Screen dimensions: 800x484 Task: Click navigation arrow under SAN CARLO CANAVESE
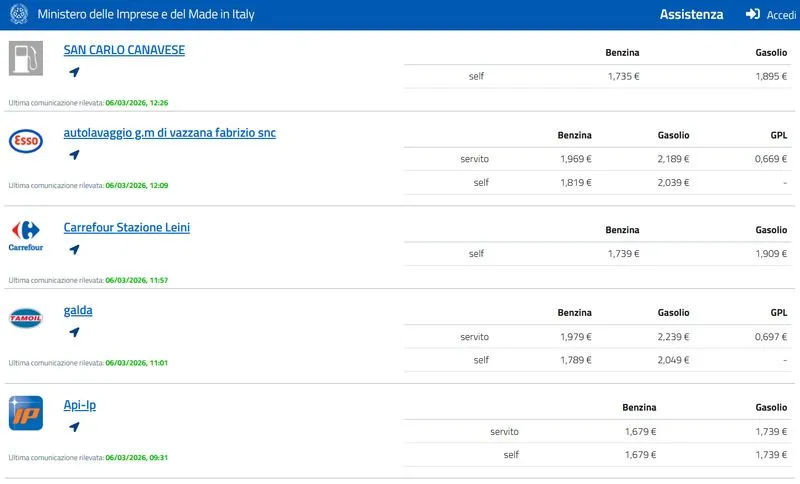(74, 72)
